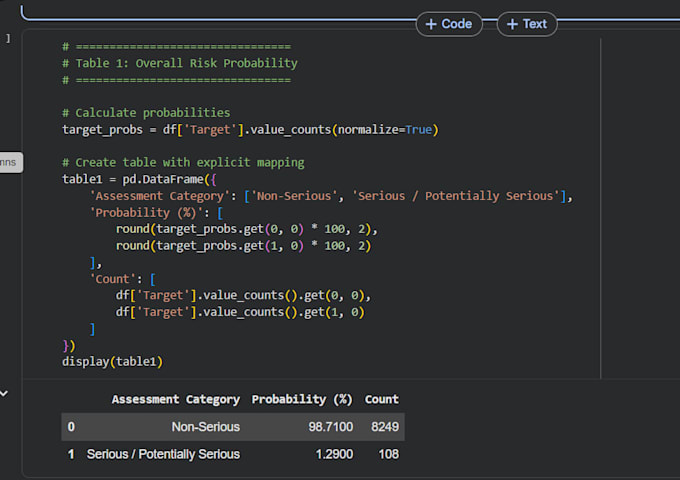Click the 'Probability (%)' key in code
The height and width of the screenshot is (480, 680).
click(x=149, y=213)
